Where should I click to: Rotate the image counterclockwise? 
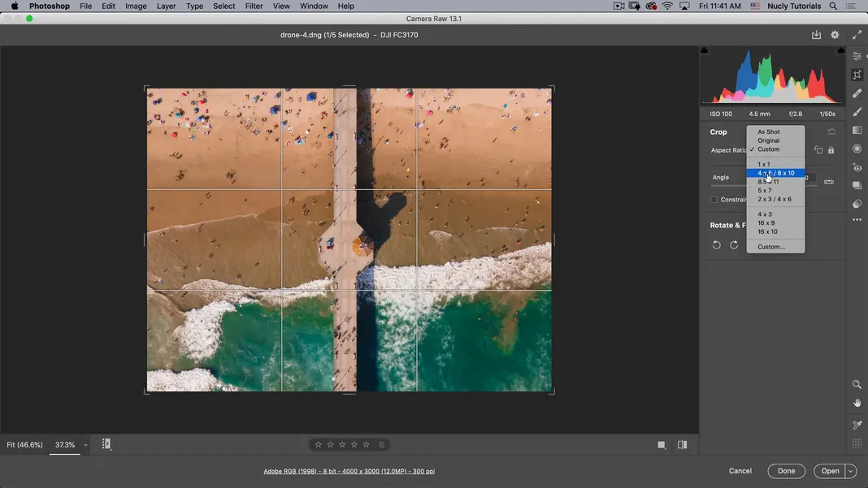click(x=716, y=244)
